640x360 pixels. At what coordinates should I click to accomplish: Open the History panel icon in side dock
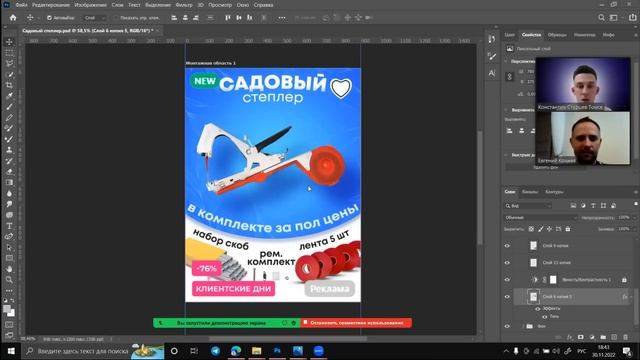492,39
